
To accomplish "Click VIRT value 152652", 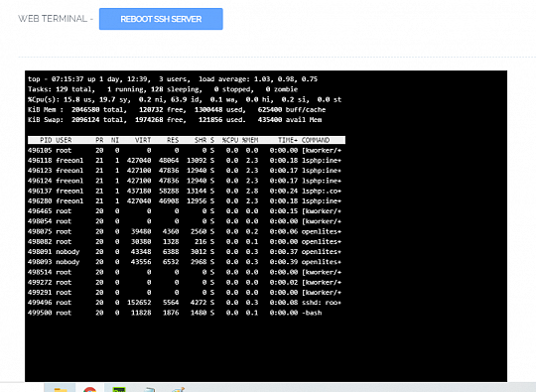I will tap(139, 303).
